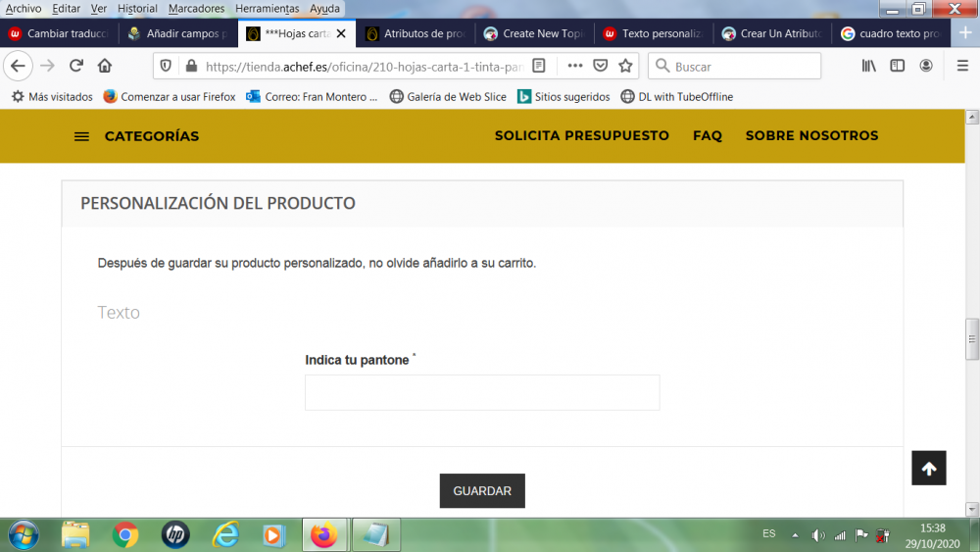Open Firefox hamburger application menu
The width and height of the screenshot is (980, 552).
click(962, 66)
